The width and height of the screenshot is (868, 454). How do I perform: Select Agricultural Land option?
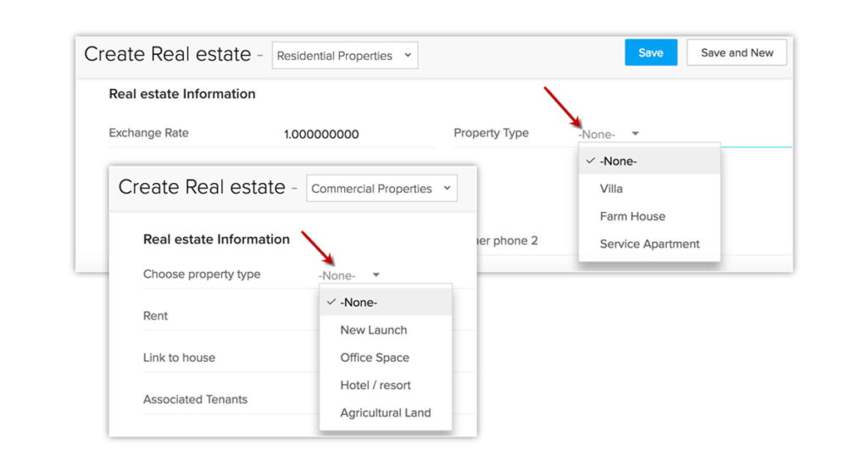click(x=386, y=413)
